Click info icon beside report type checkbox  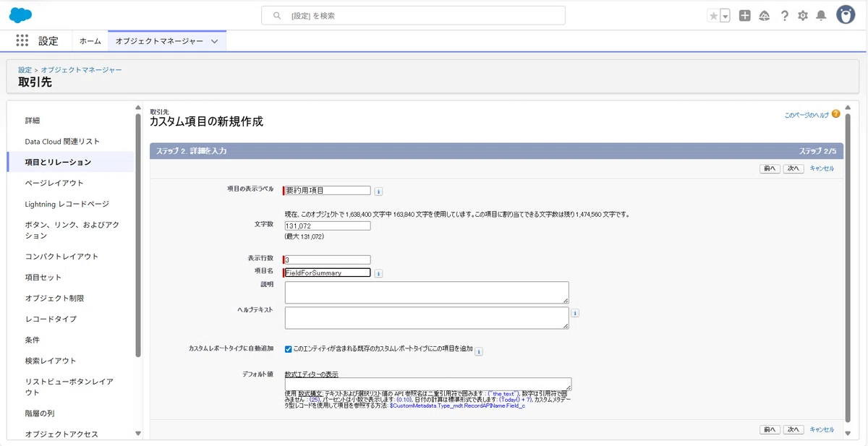[479, 351]
